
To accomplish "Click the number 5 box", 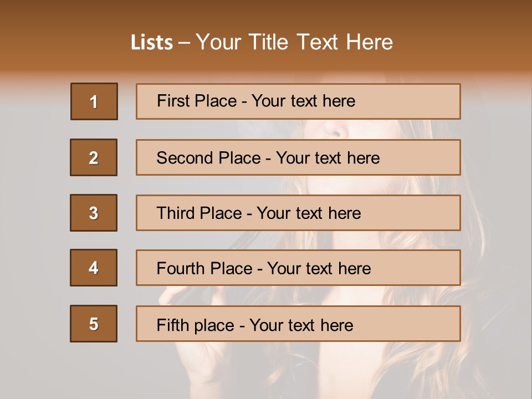I will pyautogui.click(x=94, y=324).
